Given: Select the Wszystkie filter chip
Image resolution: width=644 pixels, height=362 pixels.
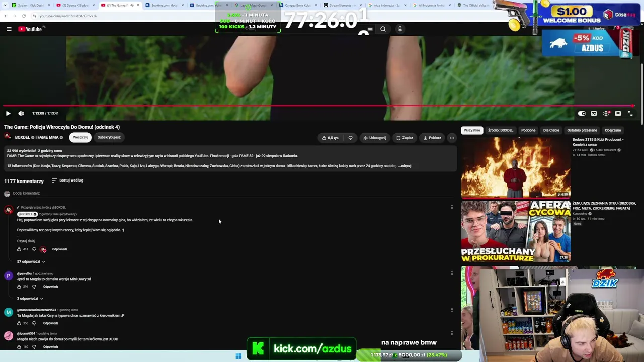Looking at the screenshot, I should [472, 130].
